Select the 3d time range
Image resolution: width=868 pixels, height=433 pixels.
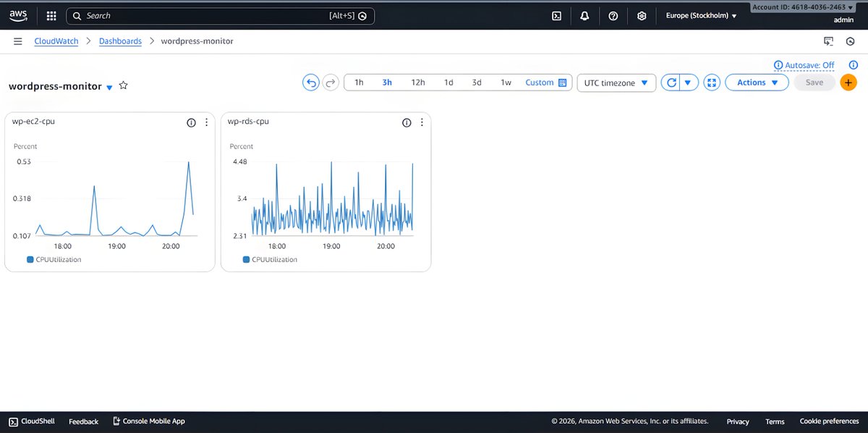[477, 83]
